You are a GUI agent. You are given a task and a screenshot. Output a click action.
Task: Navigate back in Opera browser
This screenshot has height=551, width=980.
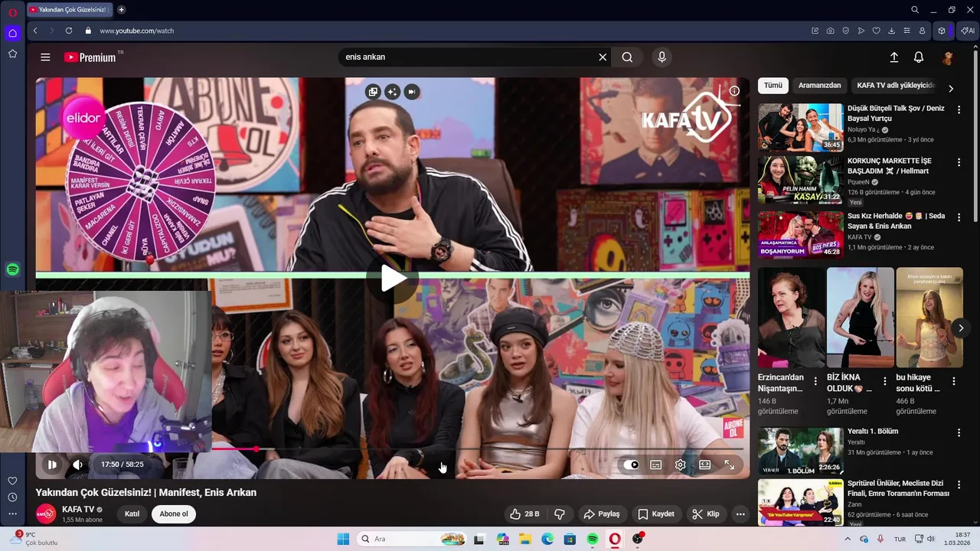(x=35, y=31)
